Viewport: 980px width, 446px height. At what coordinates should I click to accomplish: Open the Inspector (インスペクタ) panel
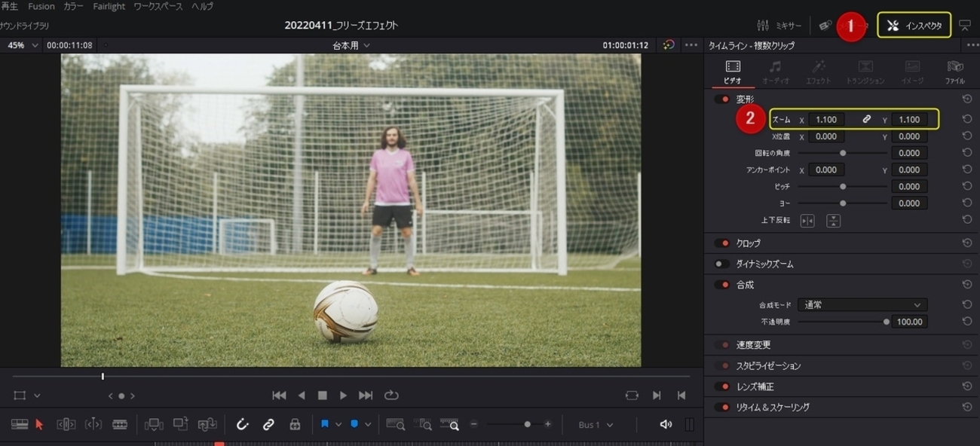click(x=914, y=26)
